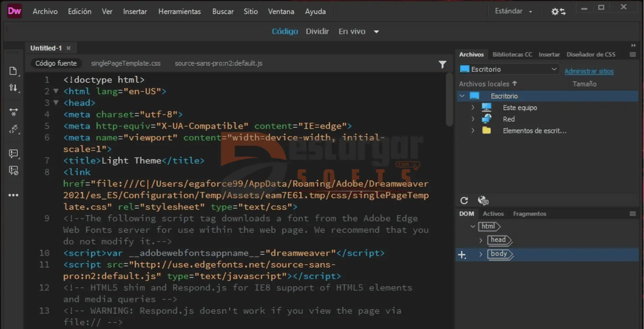Switch to Activos panel tab
Viewport: 644px width, 329px height.
tap(493, 214)
